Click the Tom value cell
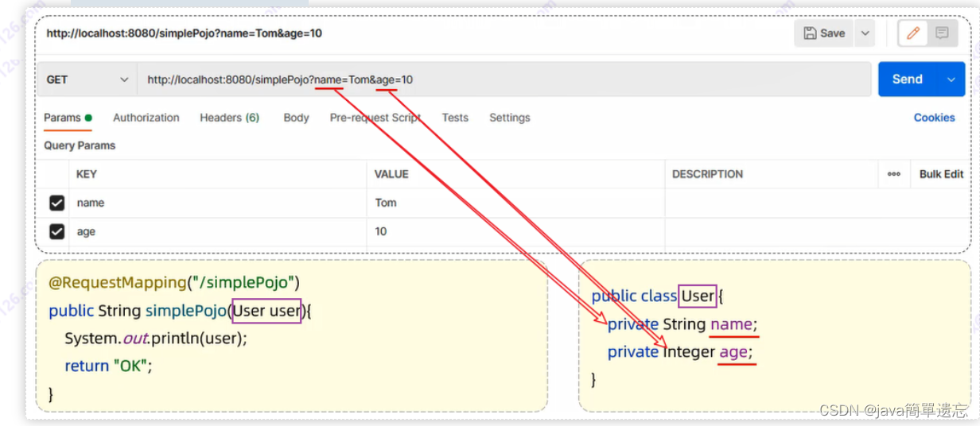980x426 pixels. 516,203
